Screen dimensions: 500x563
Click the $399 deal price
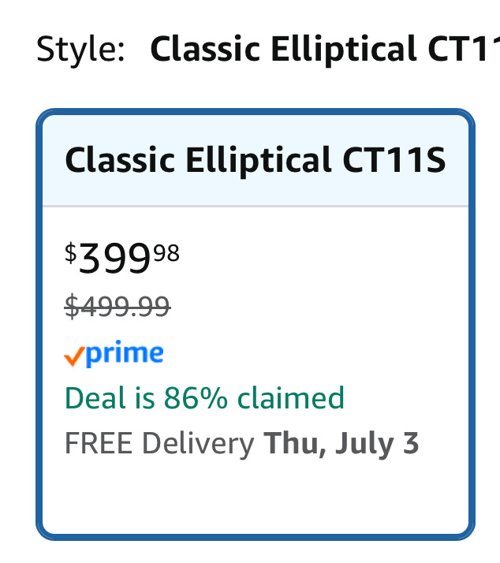[x=122, y=257]
